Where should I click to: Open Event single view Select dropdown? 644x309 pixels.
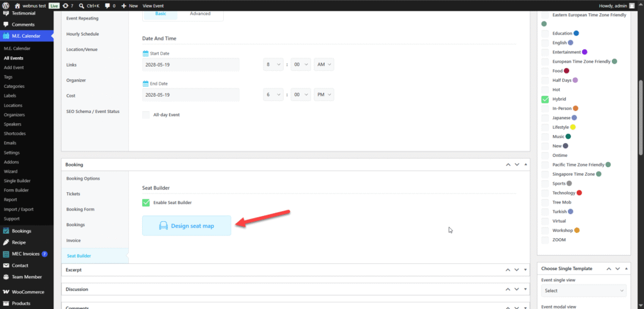tap(584, 291)
